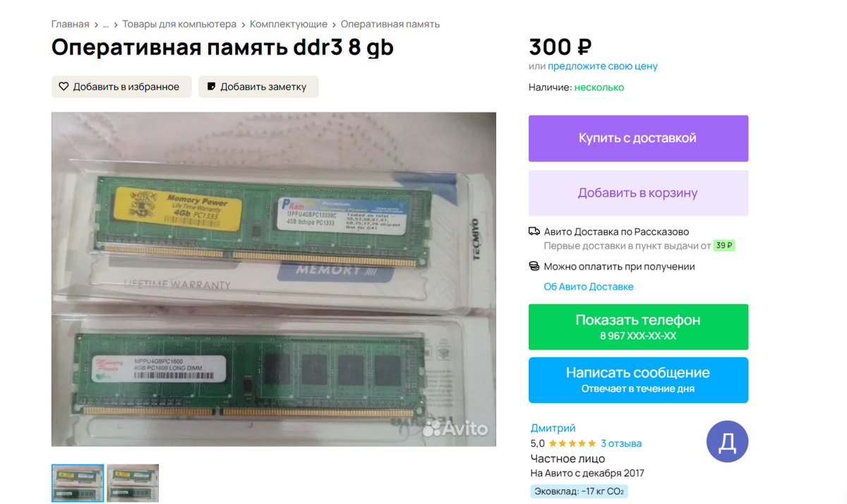The image size is (847, 504).
Task: Click the heart icon for favorites
Action: [x=64, y=87]
